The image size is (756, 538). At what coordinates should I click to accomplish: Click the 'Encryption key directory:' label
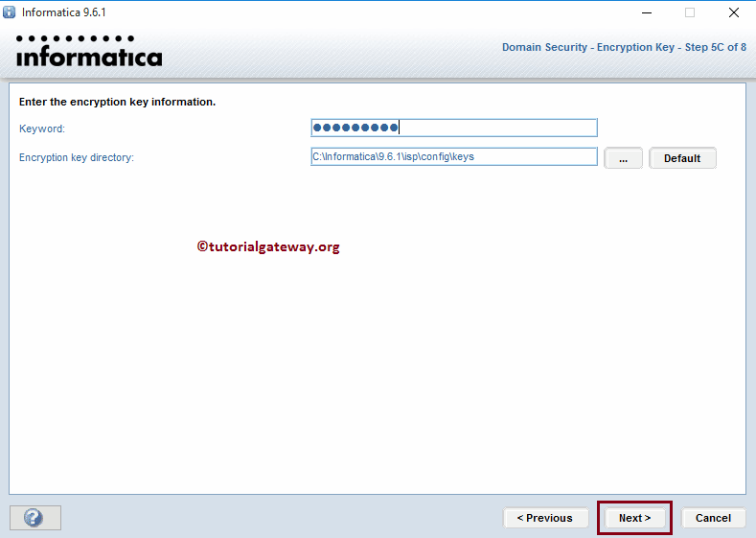point(77,157)
